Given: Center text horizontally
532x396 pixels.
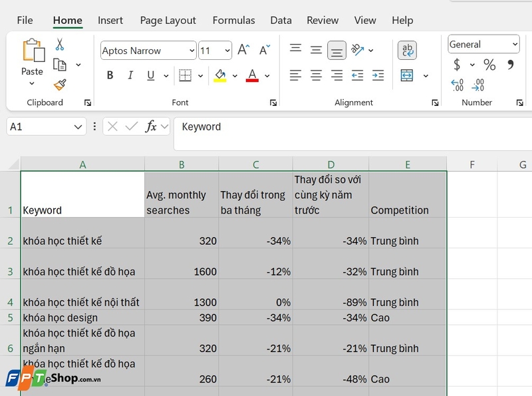Looking at the screenshot, I should pyautogui.click(x=316, y=75).
